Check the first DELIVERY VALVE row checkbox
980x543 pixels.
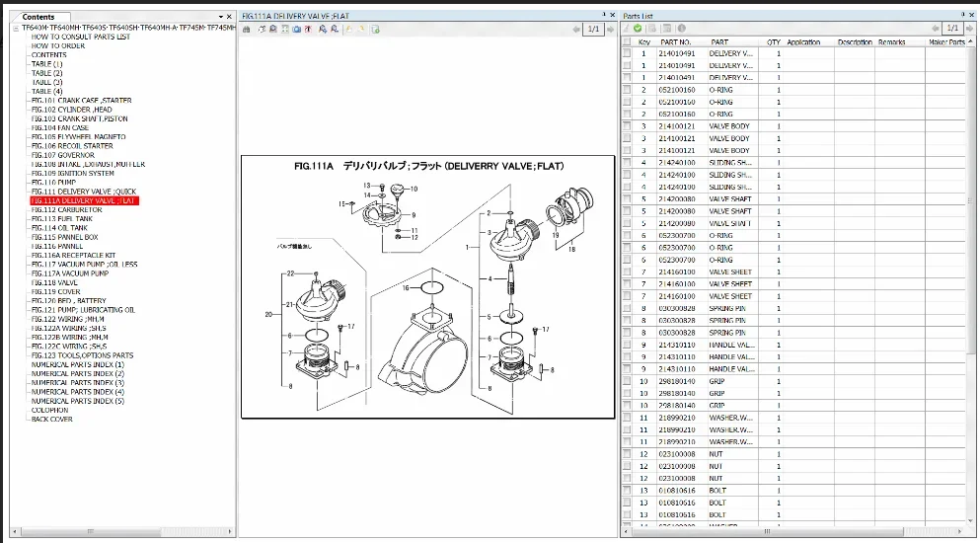coord(627,53)
